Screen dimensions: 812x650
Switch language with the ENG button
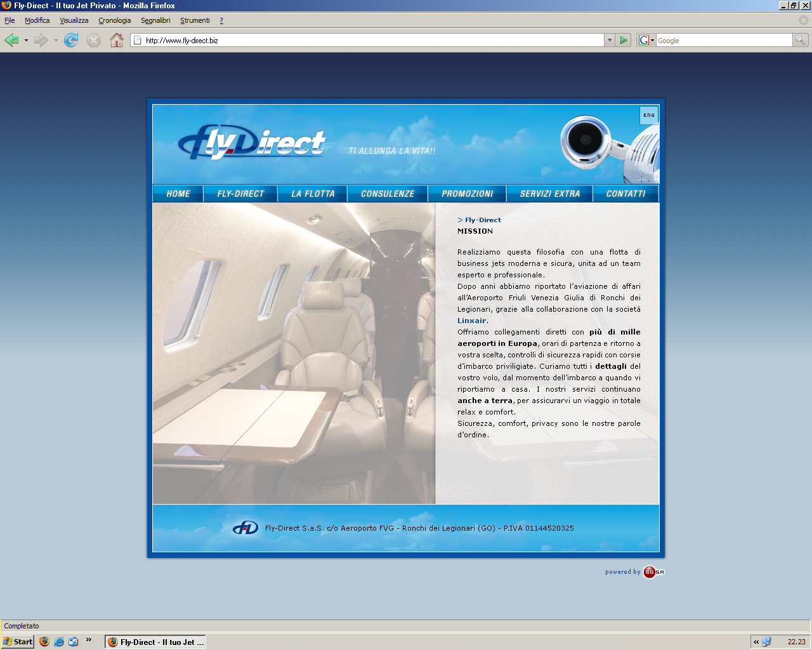[x=649, y=116]
